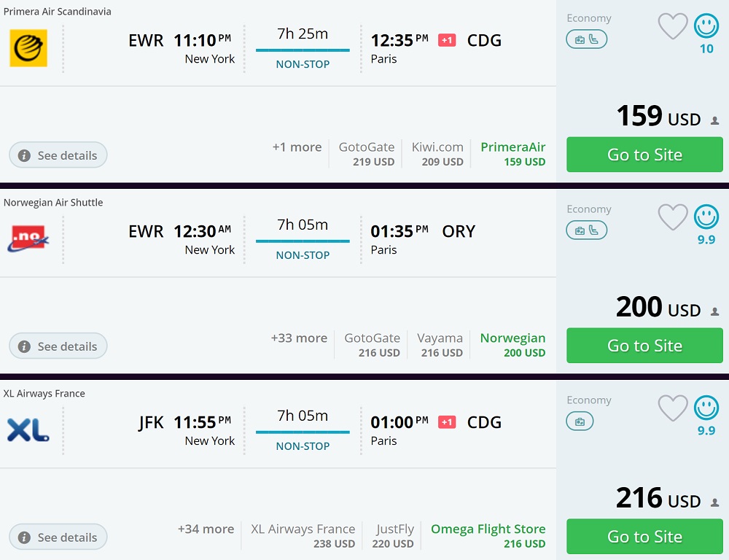729x560 pixels.
Task: Favorite the Primera Air flight with heart icon
Action: 672,27
